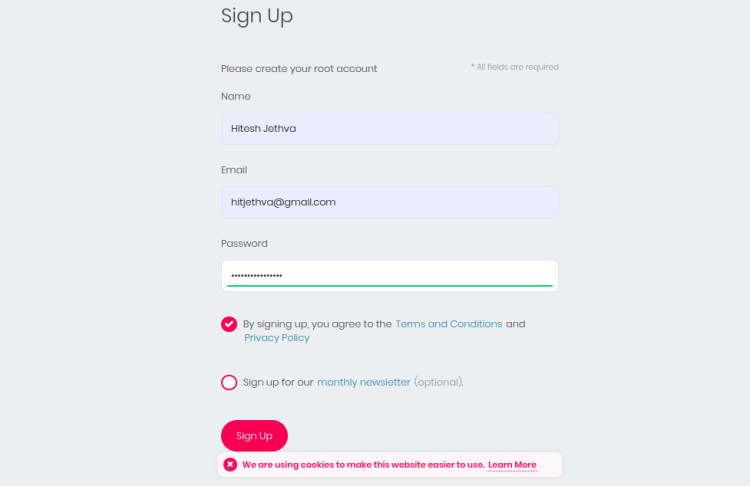Click the 'By signing up, you agree' text
This screenshot has width=750, height=486.
(317, 324)
